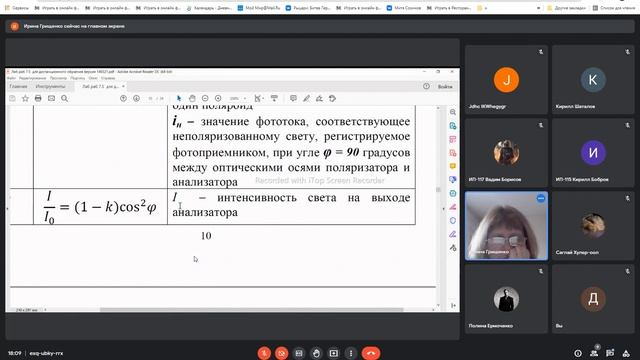Click the fill and sign icon in right pane
Image resolution: width=640 pixels, height=360 pixels.
pyautogui.click(x=453, y=234)
